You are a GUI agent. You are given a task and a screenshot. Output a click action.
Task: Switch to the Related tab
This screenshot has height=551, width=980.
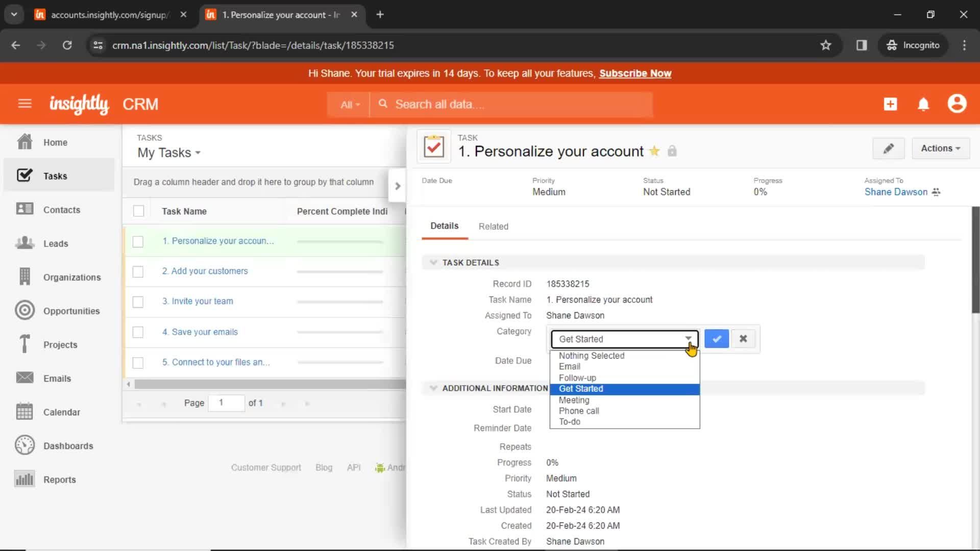point(494,226)
